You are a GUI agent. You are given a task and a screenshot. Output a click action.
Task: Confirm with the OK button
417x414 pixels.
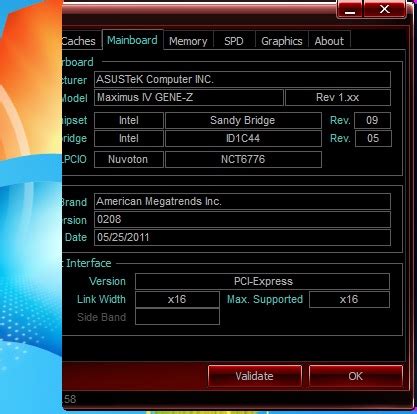coord(356,376)
